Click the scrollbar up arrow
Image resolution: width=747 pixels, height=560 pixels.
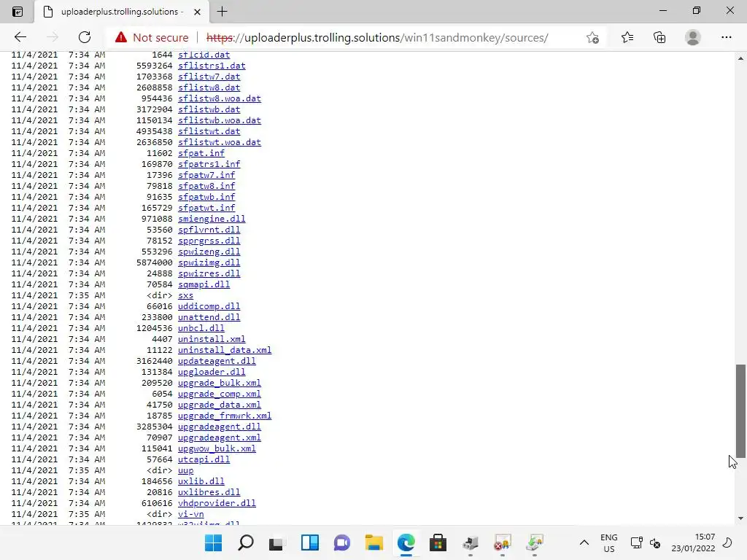pos(740,58)
